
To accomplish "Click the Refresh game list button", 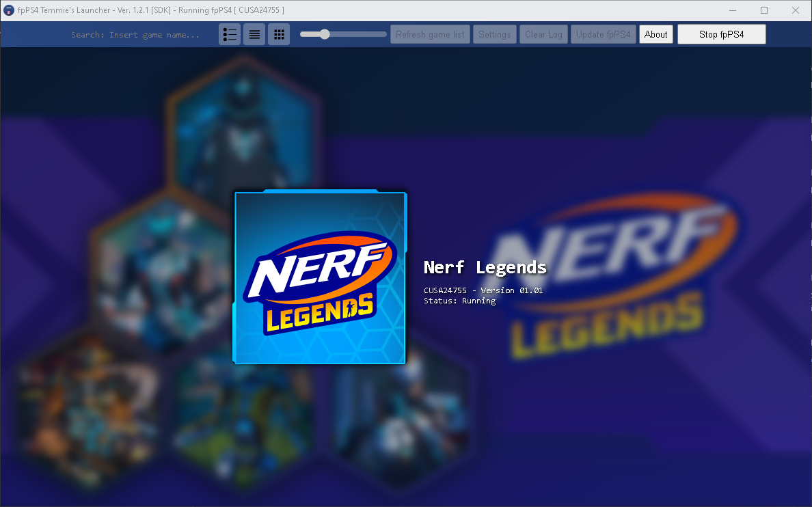I will tap(430, 33).
